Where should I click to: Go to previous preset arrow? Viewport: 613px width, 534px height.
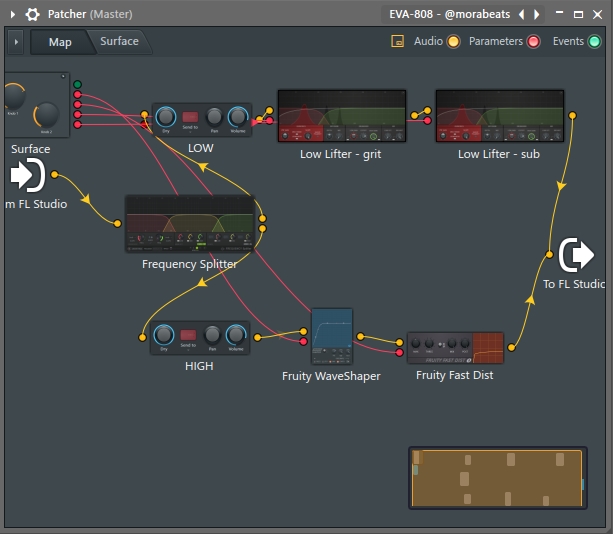point(521,15)
